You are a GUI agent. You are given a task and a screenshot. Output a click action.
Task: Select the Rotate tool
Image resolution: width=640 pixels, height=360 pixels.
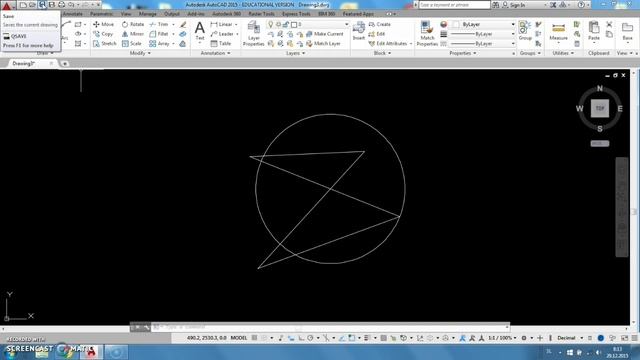tap(133, 24)
